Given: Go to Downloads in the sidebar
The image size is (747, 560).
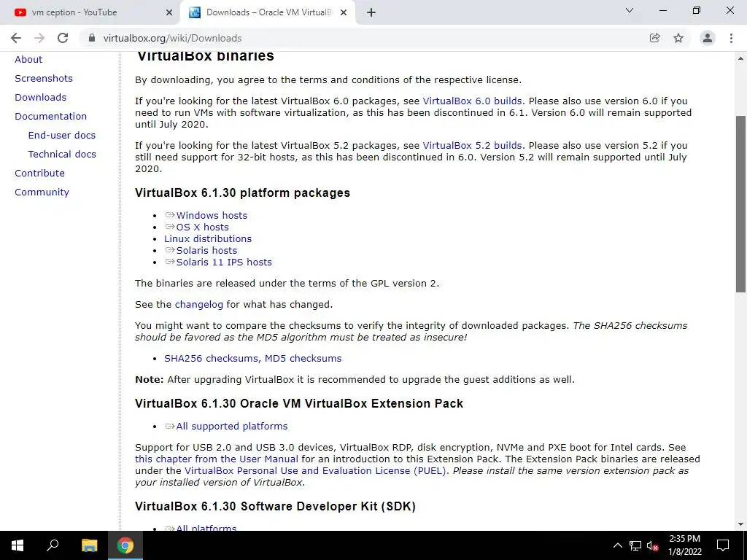Looking at the screenshot, I should [x=41, y=97].
